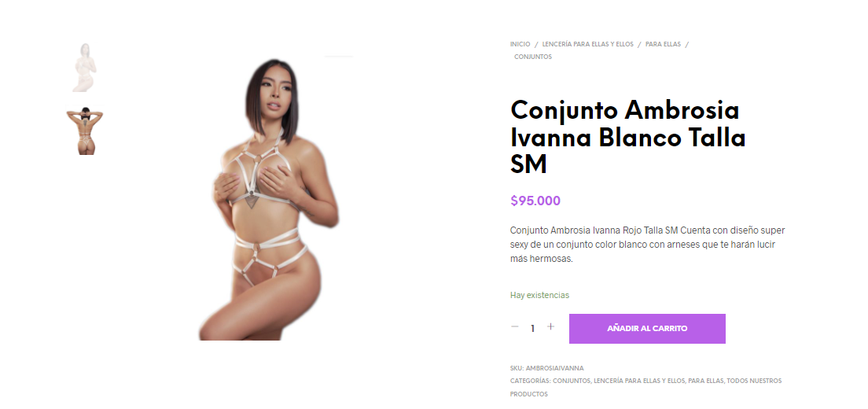Select the first faded product thumbnail
The width and height of the screenshot is (868, 409).
tap(85, 68)
